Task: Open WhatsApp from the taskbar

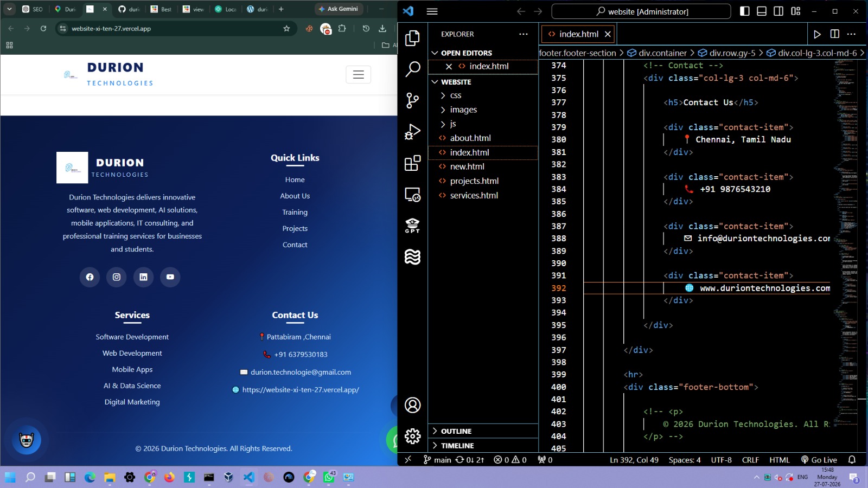Action: click(329, 477)
